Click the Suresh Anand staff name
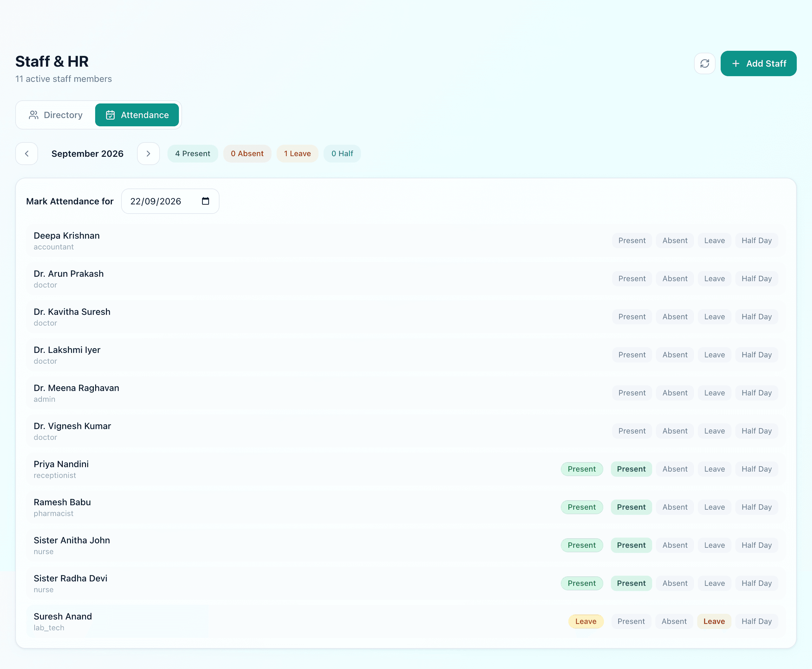The width and height of the screenshot is (812, 669). (63, 617)
